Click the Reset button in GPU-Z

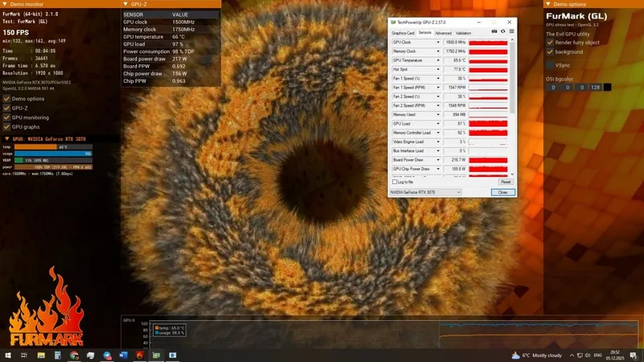click(506, 182)
